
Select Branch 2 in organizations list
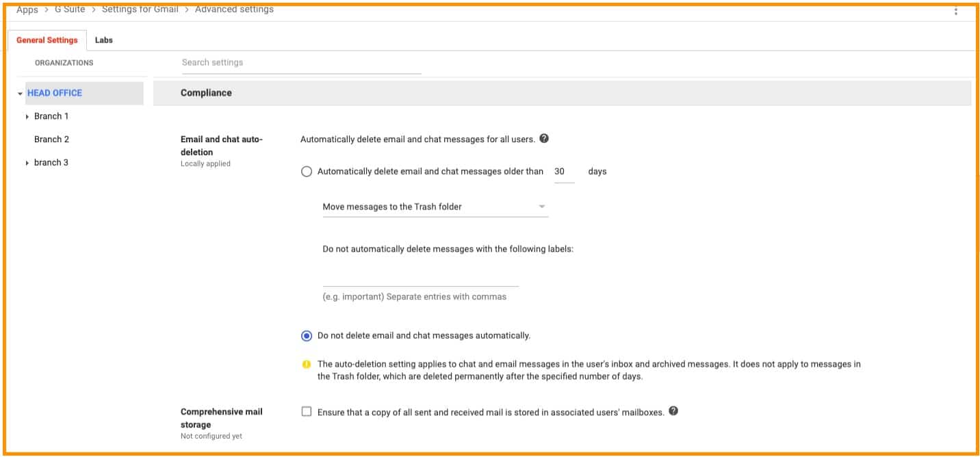tap(52, 140)
